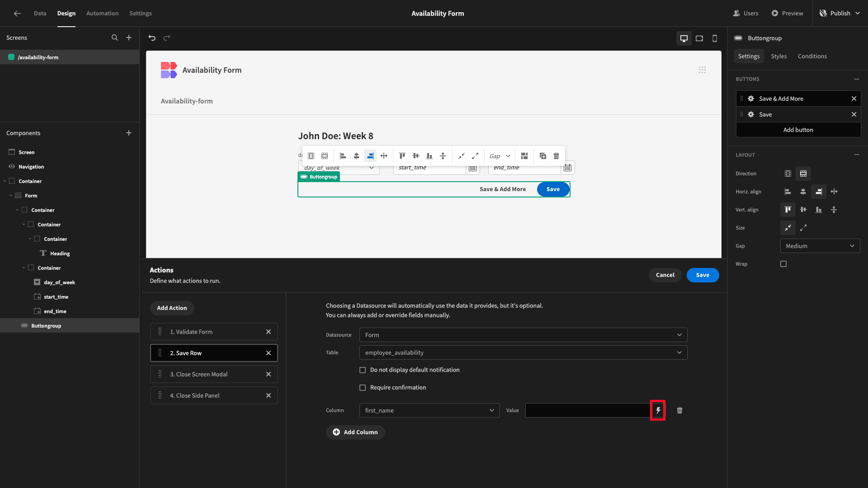
Task: Open lightning bolt binding for Value field
Action: coord(658,410)
